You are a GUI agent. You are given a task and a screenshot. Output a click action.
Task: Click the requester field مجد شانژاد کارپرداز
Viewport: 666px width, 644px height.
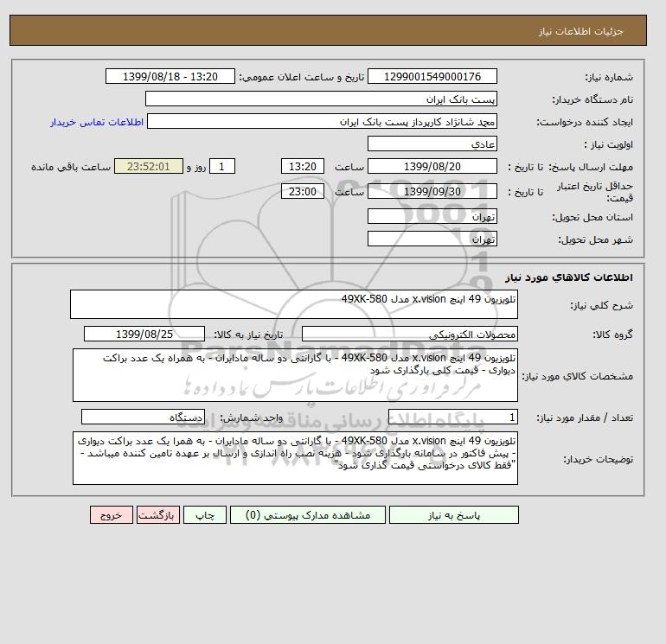(x=322, y=122)
